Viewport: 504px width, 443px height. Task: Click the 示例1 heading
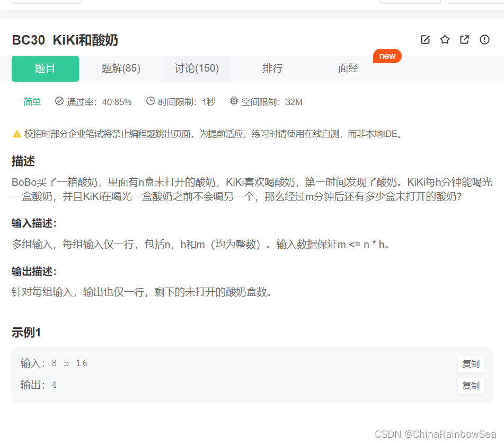click(x=26, y=332)
